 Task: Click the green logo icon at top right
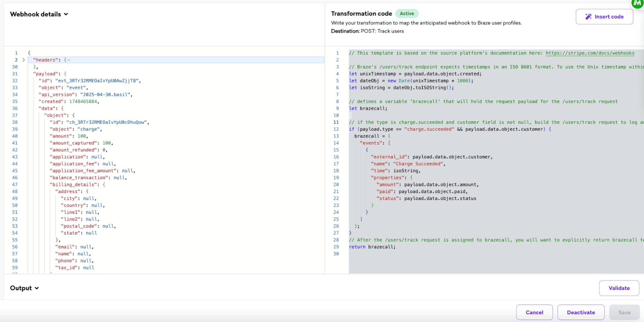coord(637,3)
